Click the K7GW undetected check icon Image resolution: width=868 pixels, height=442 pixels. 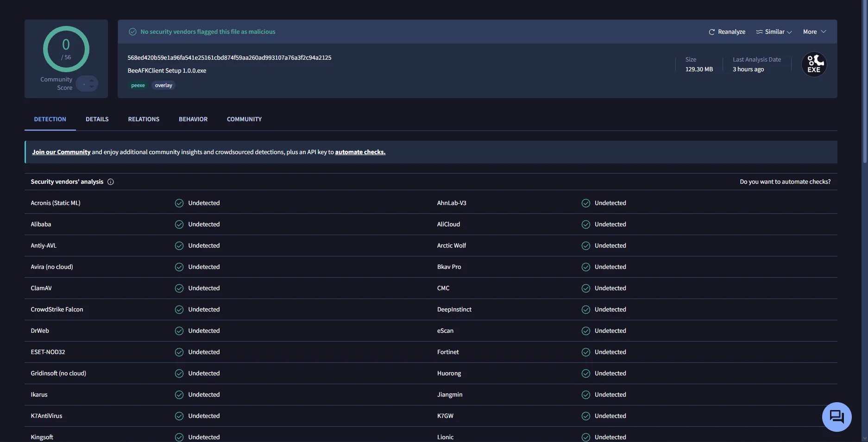(586, 416)
